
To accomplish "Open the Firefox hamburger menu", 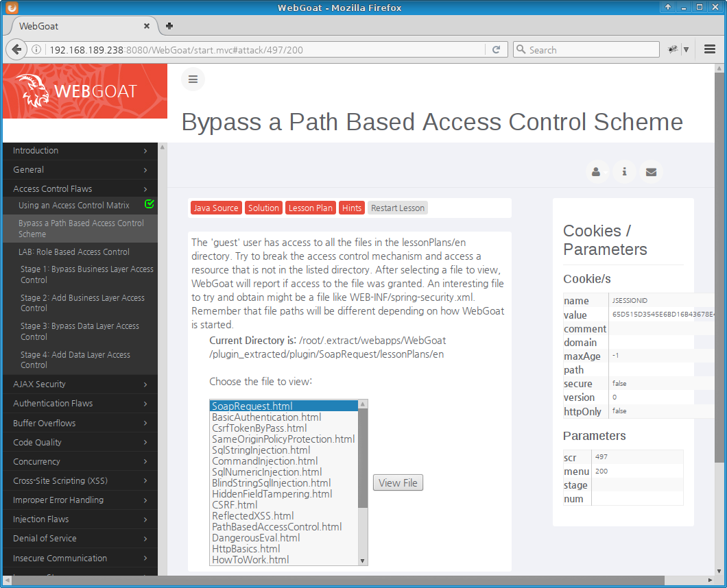I will coord(709,49).
